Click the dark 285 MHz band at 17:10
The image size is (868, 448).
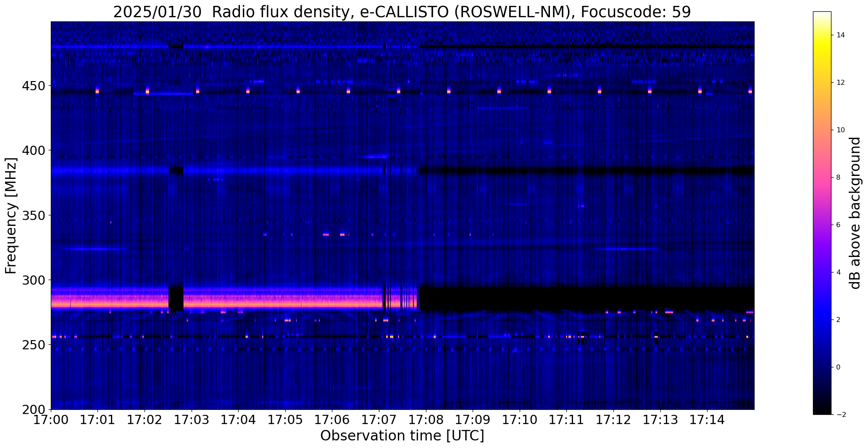point(520,299)
